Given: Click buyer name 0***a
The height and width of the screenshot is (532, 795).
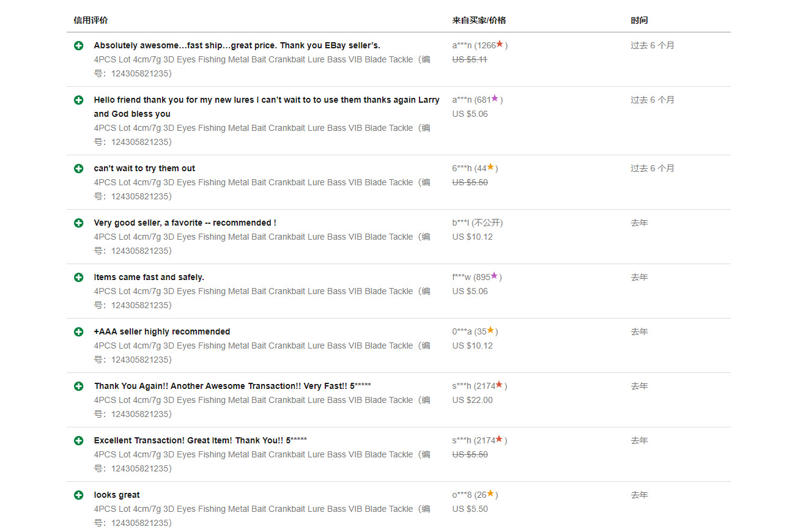Looking at the screenshot, I should pos(462,331).
